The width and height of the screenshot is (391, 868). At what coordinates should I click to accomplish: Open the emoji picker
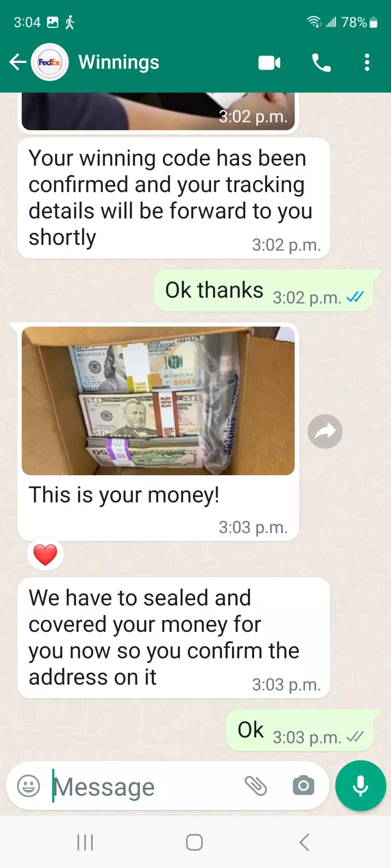tap(28, 786)
